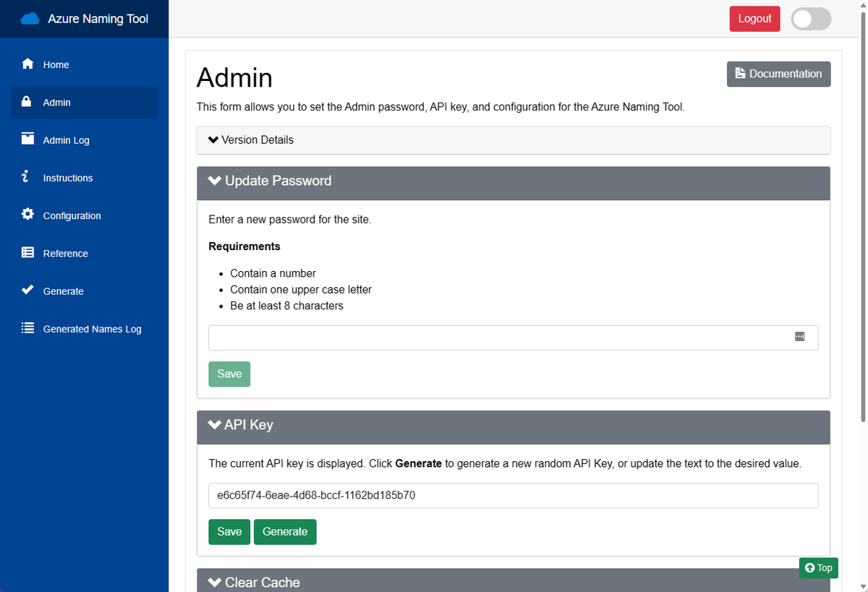Click the Home house icon in sidebar

[27, 64]
